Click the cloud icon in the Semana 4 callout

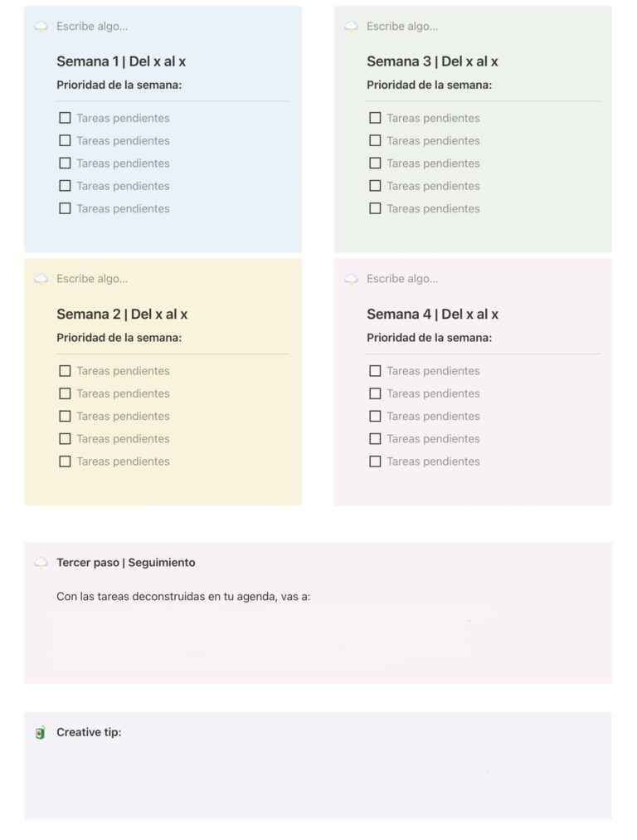[351, 280]
